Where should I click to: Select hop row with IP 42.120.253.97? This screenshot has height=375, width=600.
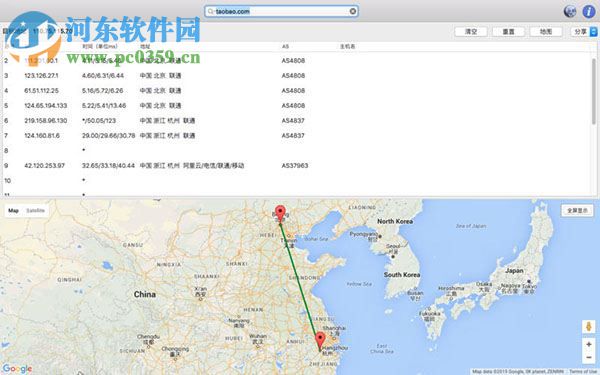click(x=297, y=166)
